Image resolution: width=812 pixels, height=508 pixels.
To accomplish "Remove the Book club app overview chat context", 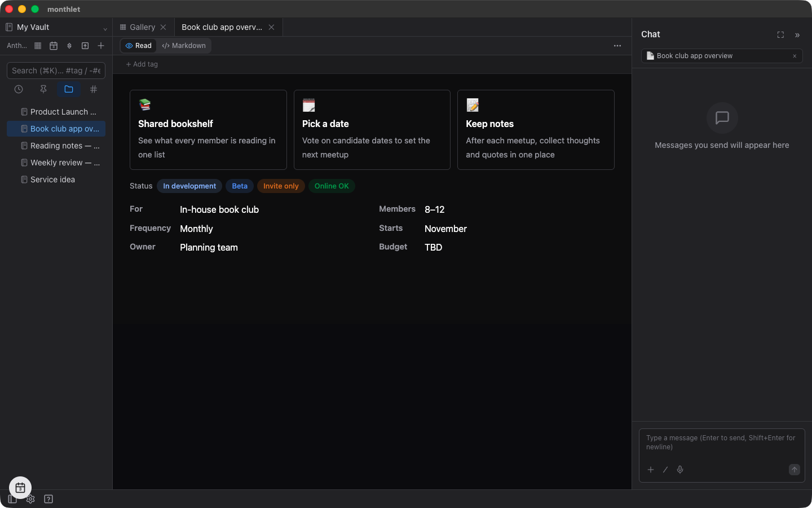I will click(x=795, y=56).
